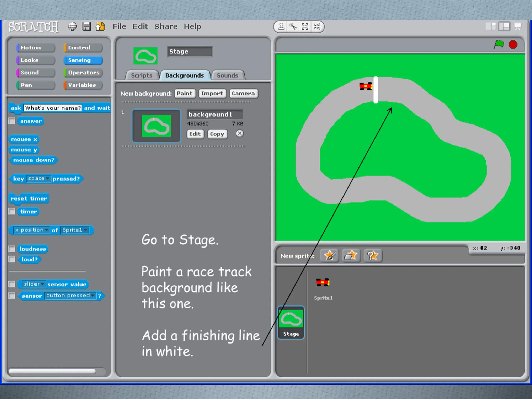Paint a new sprite icon

[x=330, y=255]
